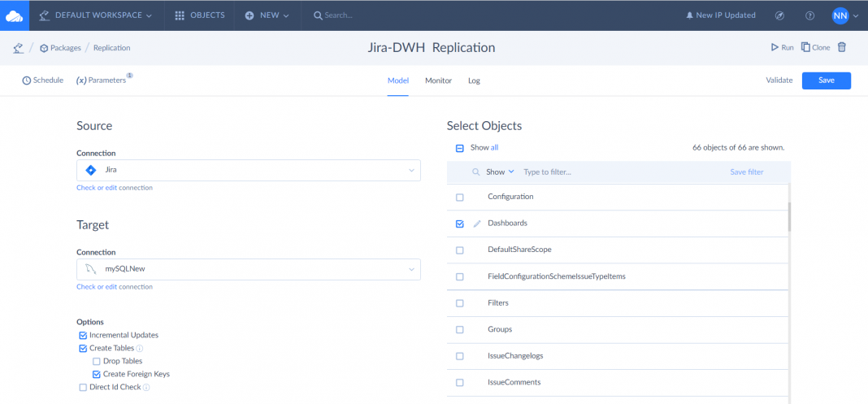This screenshot has height=404, width=868.
Task: Check the Configuration object checkbox
Action: click(x=460, y=198)
